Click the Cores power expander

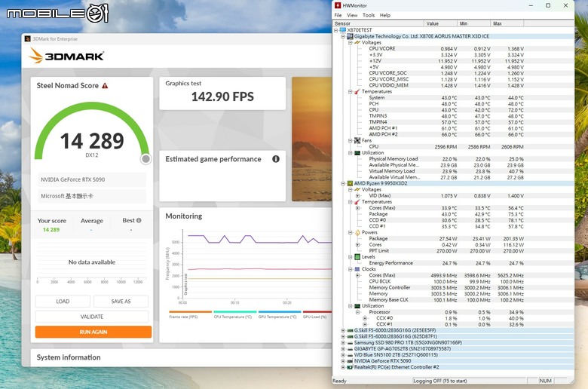(x=357, y=244)
